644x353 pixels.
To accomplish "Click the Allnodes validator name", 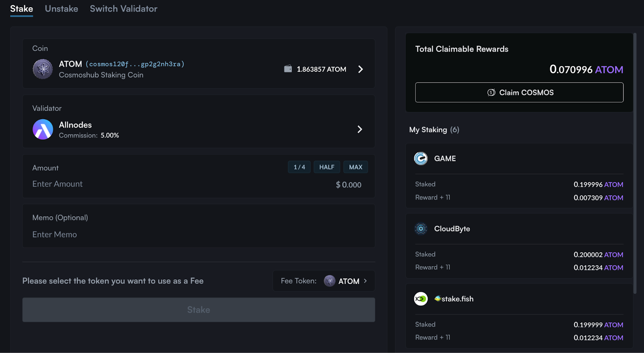I will tap(75, 125).
